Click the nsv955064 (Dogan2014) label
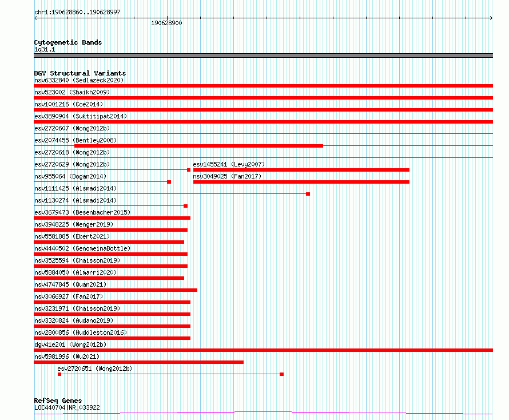This screenshot has width=509, height=420. (70, 176)
